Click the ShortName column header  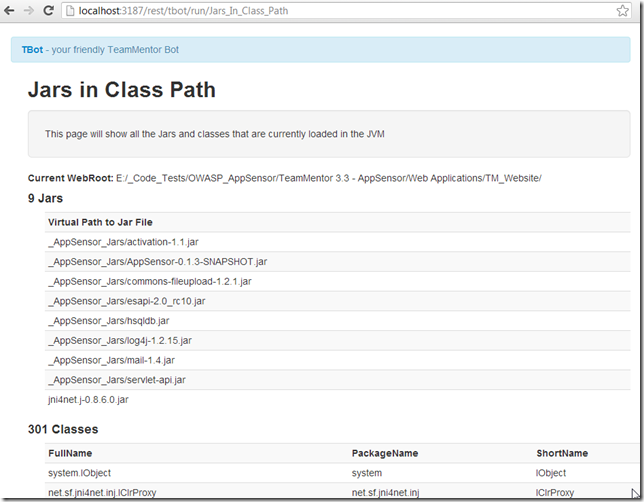(x=562, y=453)
